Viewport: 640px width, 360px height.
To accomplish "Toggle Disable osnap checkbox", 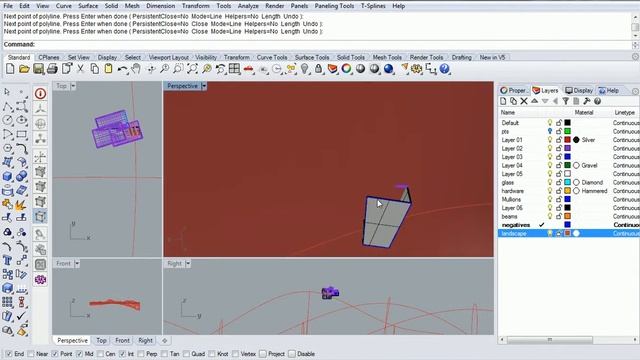I will click(292, 354).
